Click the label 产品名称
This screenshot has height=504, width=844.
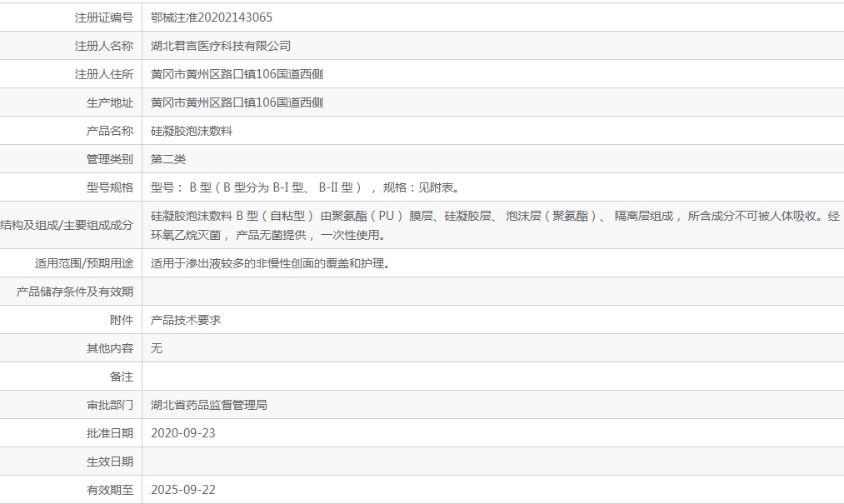(x=110, y=131)
